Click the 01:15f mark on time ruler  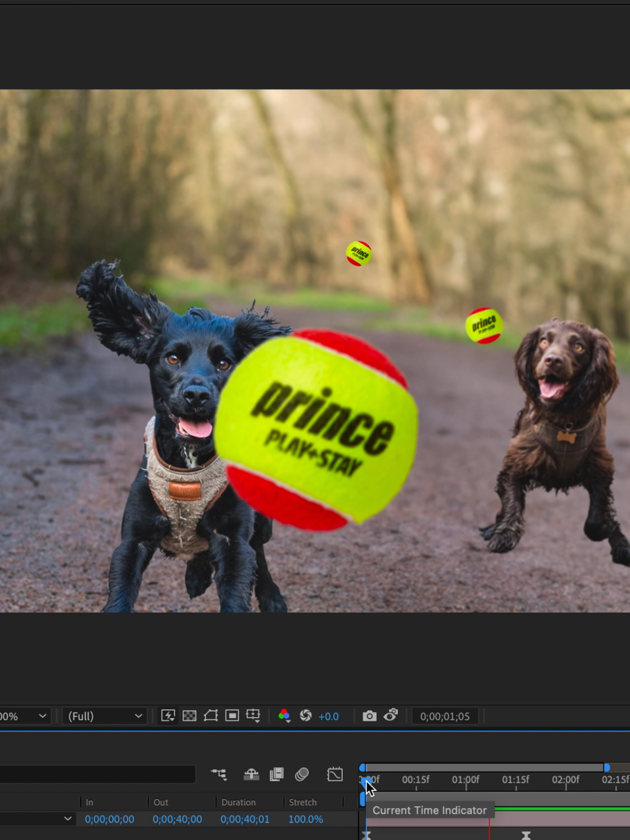coord(516,780)
